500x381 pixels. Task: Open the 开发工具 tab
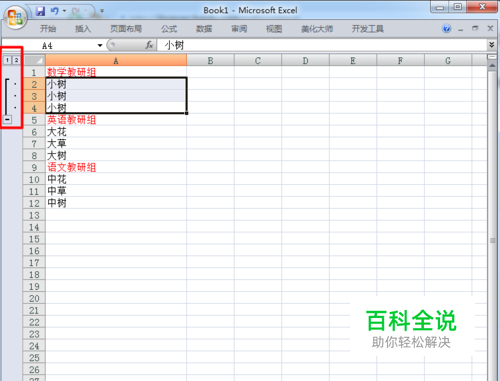(x=368, y=29)
